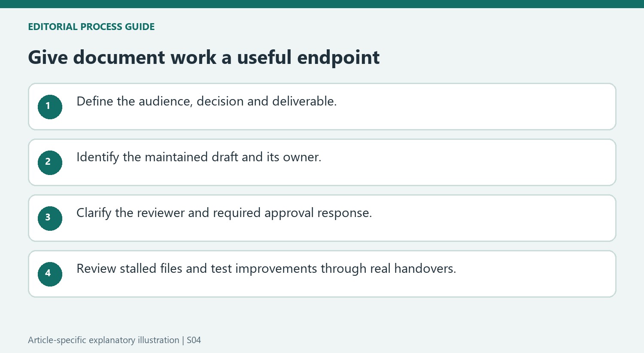The image size is (644, 353).
Task: Click the step 3 number circle
Action: tap(50, 218)
